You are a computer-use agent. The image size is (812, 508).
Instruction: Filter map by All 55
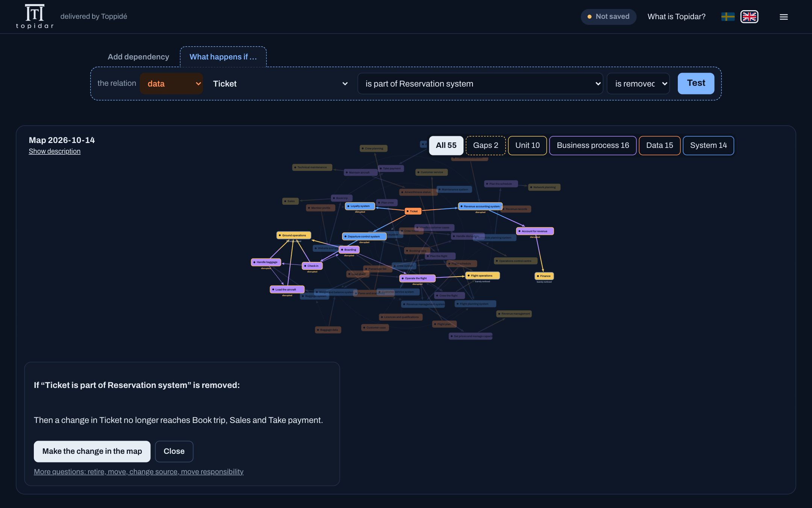446,145
